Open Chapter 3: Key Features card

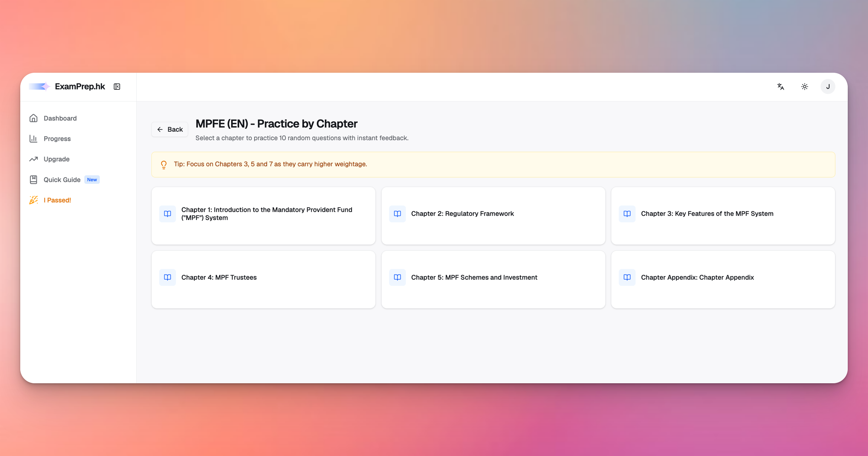pyautogui.click(x=723, y=216)
